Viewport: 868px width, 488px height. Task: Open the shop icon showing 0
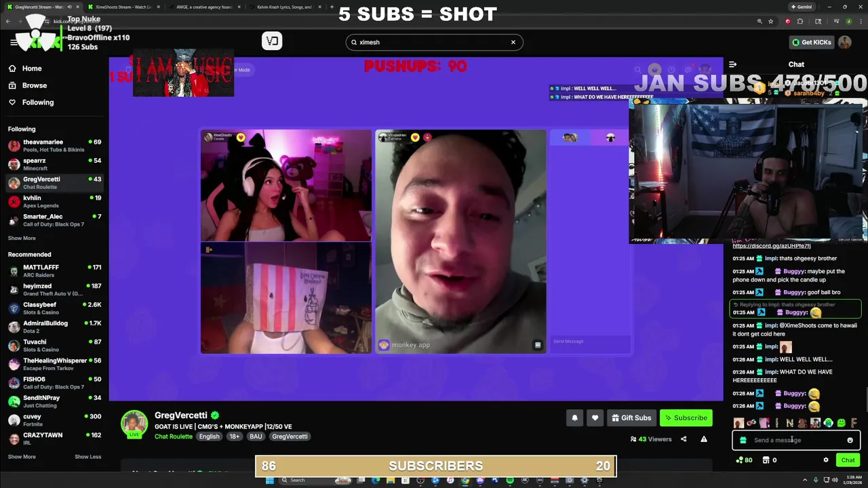pyautogui.click(x=769, y=460)
